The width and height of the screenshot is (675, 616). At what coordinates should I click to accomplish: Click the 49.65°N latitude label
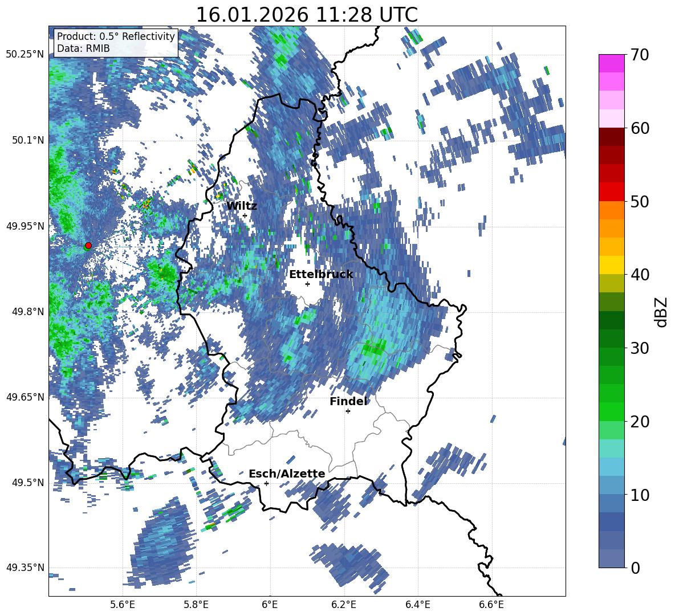click(x=25, y=397)
